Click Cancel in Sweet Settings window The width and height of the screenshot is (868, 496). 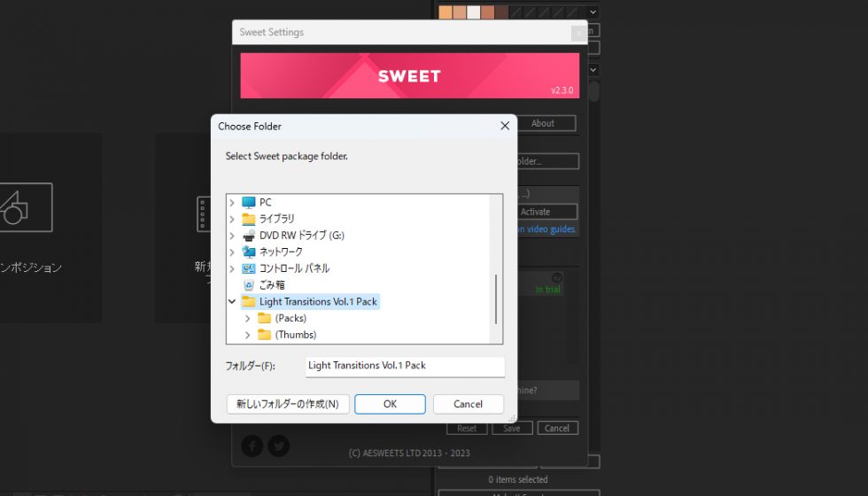click(557, 428)
